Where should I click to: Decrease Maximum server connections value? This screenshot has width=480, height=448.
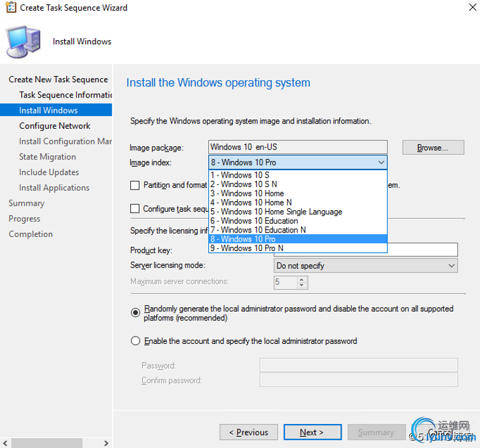(x=302, y=285)
